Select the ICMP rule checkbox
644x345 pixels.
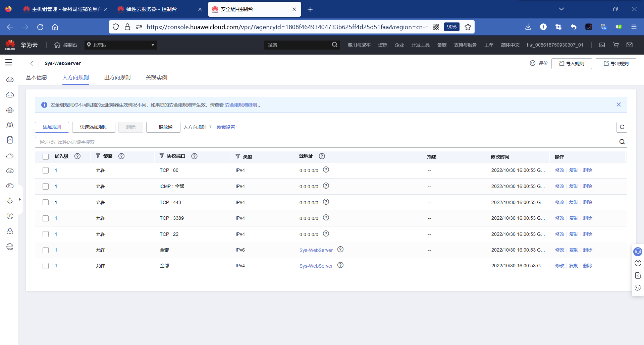tap(46, 186)
